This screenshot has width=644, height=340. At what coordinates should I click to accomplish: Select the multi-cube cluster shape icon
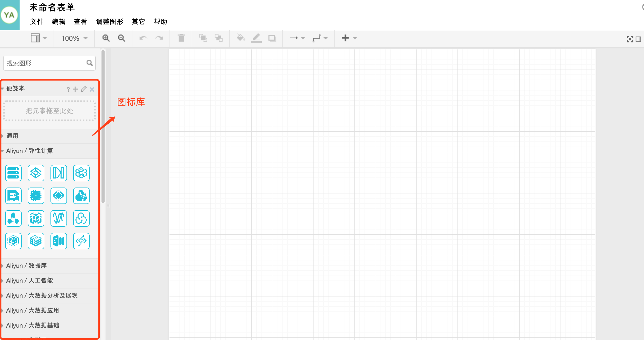tap(81, 173)
